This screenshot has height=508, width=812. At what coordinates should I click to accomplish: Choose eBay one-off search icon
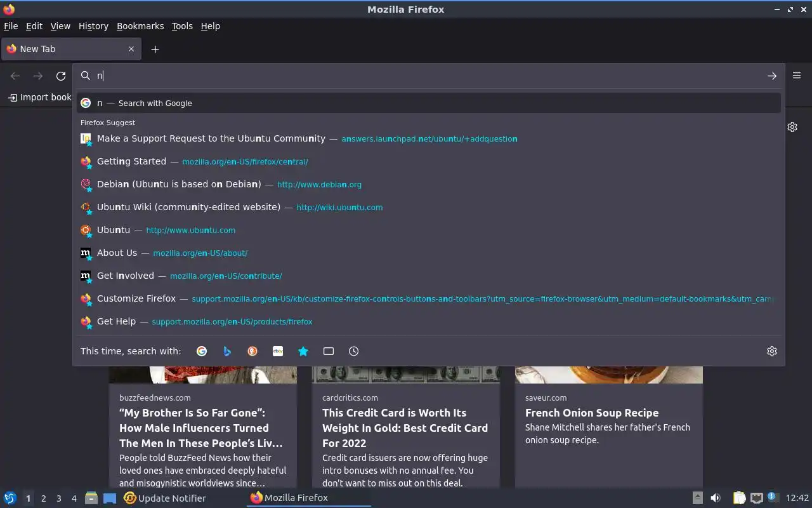278,351
